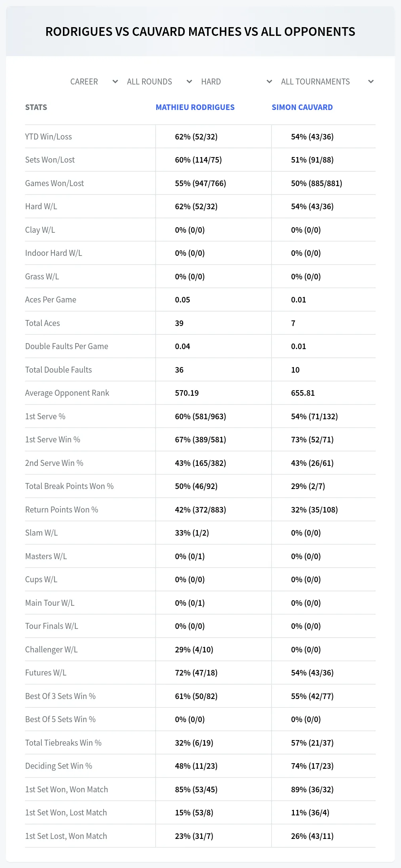Open Simon Cauvard player link

[302, 107]
